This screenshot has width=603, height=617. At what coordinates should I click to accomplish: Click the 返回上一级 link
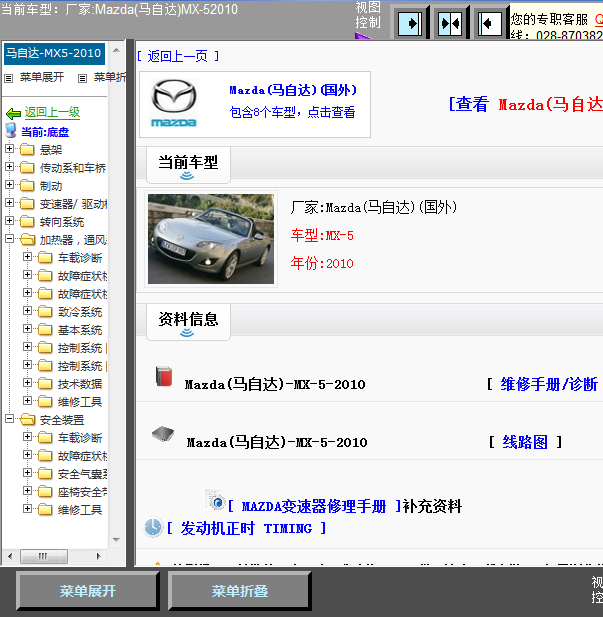click(x=52, y=113)
